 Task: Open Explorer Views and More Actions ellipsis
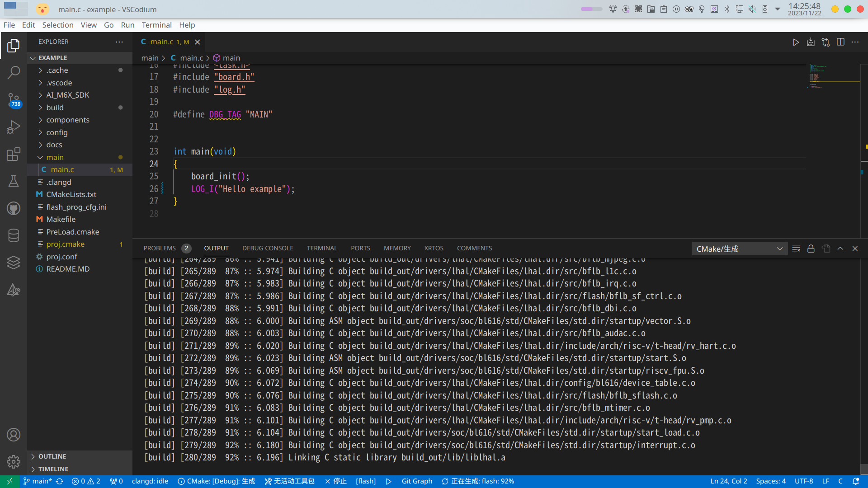click(x=119, y=42)
